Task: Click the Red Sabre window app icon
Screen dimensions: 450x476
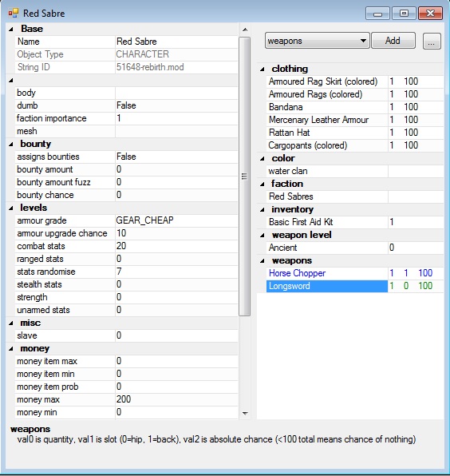Action: 14,14
